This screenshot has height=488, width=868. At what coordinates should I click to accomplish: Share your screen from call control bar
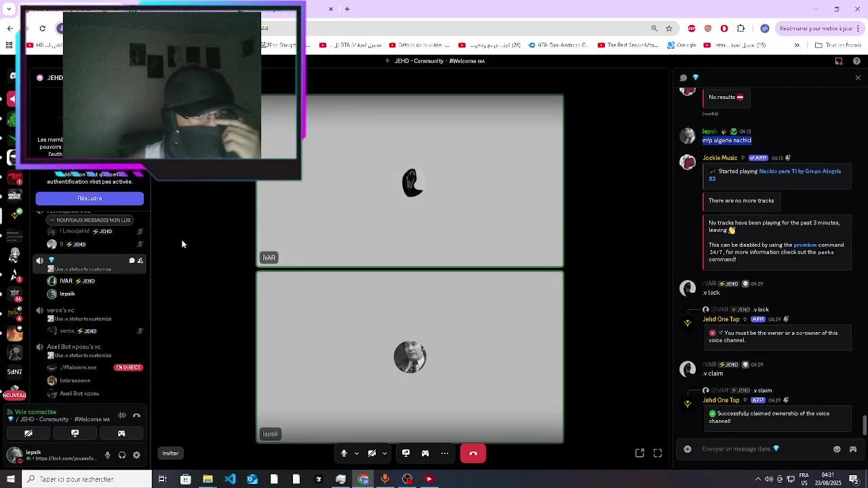[x=406, y=453]
